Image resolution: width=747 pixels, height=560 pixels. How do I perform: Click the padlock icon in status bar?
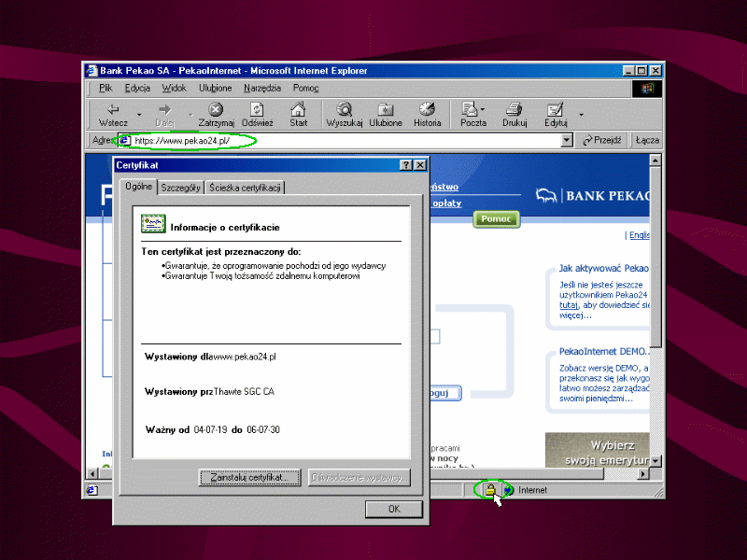(x=489, y=489)
